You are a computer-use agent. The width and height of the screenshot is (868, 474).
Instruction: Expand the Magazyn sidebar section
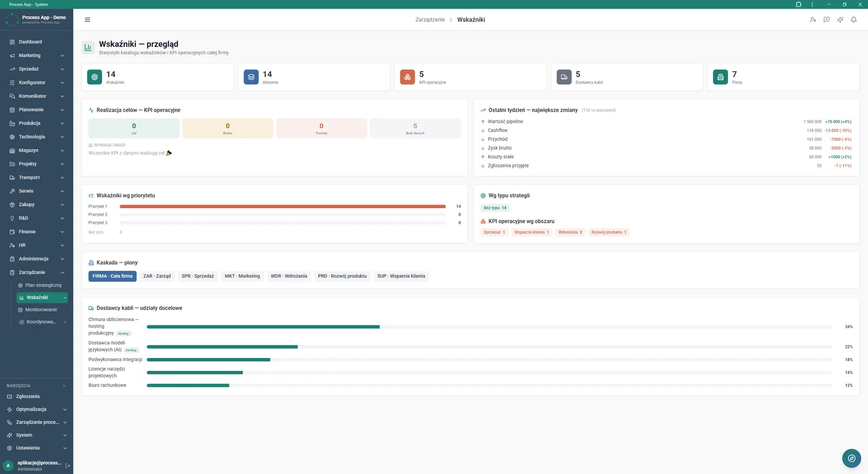(x=36, y=150)
